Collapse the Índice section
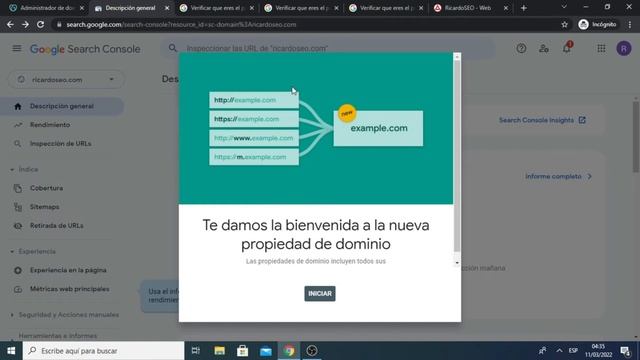This screenshot has height=360, width=640. pyautogui.click(x=24, y=169)
